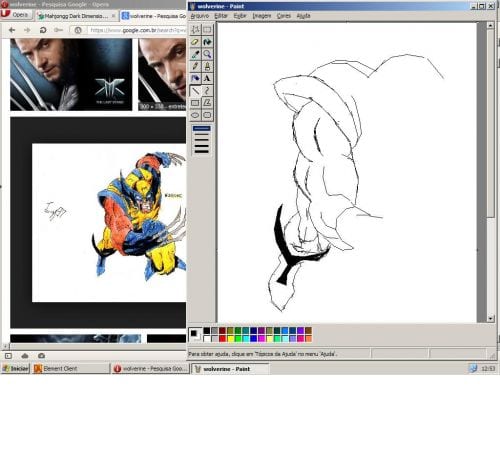Pick the bright blue color swatch
The height and width of the screenshot is (454, 500).
tap(254, 339)
